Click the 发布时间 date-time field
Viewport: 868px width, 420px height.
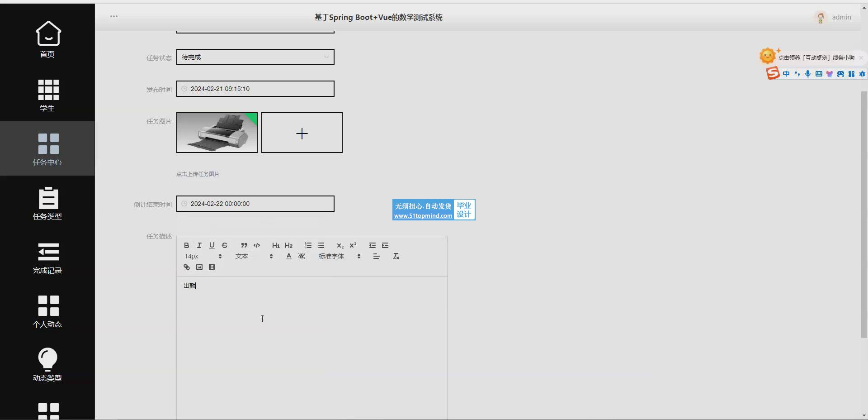255,89
